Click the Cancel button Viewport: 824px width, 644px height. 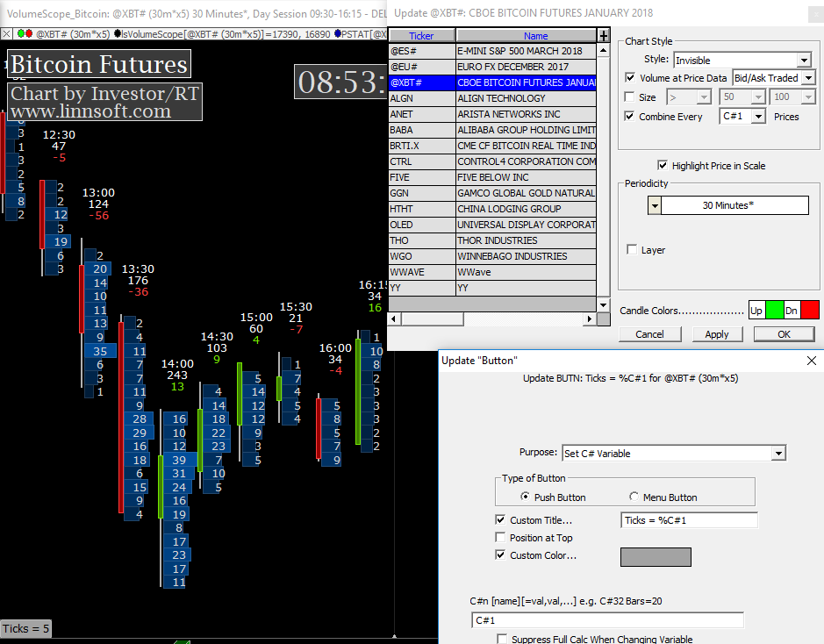tap(649, 334)
